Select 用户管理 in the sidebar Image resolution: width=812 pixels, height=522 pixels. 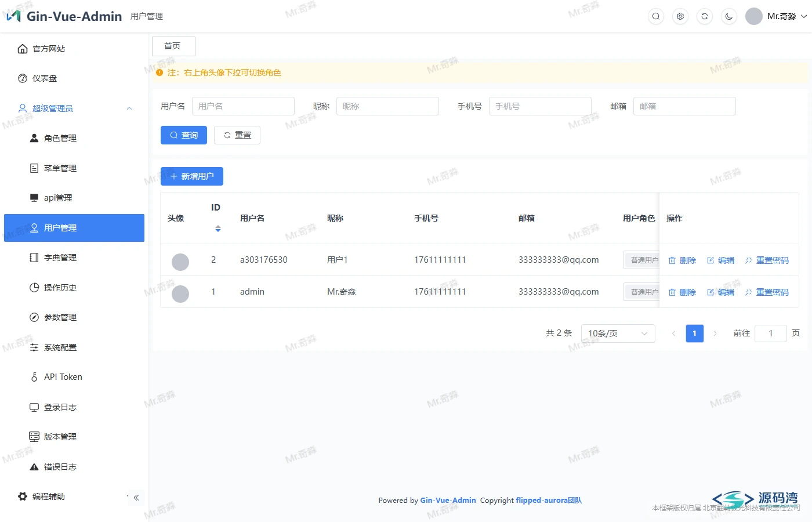74,228
